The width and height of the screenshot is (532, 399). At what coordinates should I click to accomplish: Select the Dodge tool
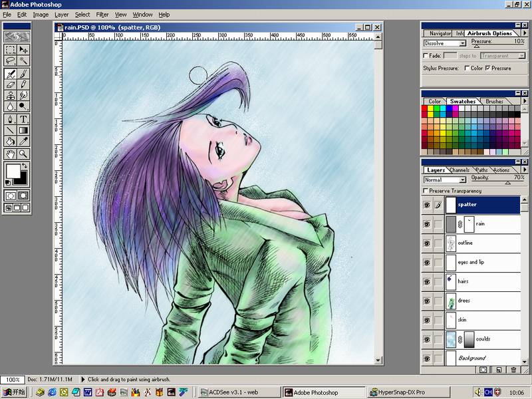pos(23,106)
